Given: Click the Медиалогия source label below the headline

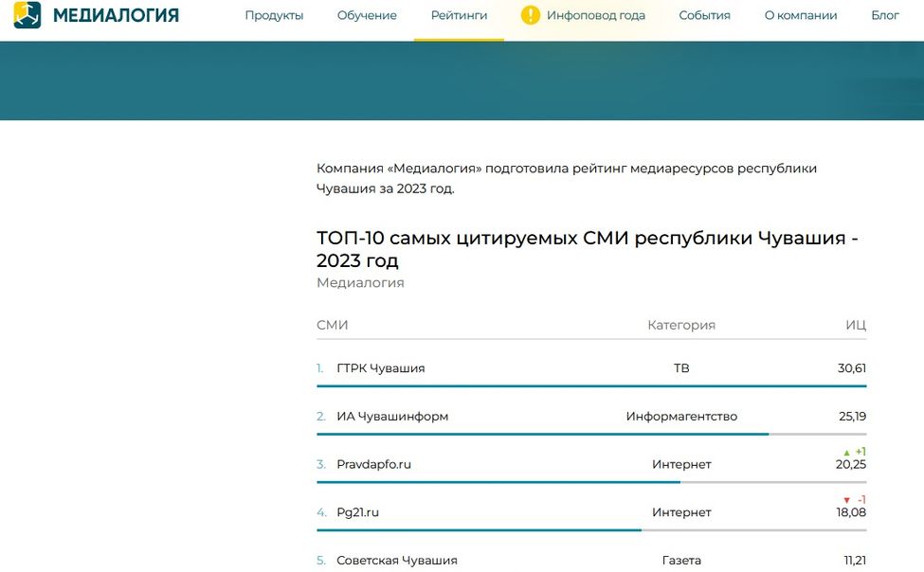Looking at the screenshot, I should pyautogui.click(x=360, y=282).
